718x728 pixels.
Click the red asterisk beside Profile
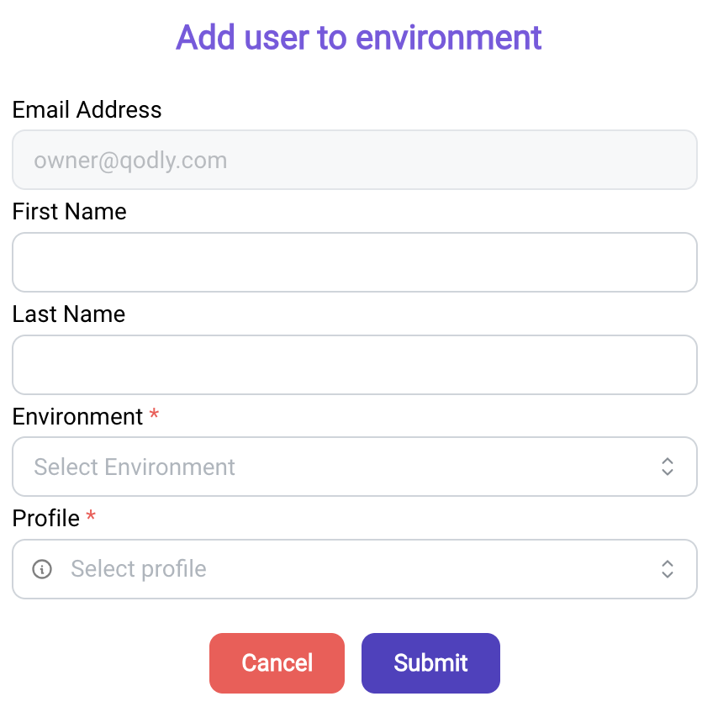91,515
